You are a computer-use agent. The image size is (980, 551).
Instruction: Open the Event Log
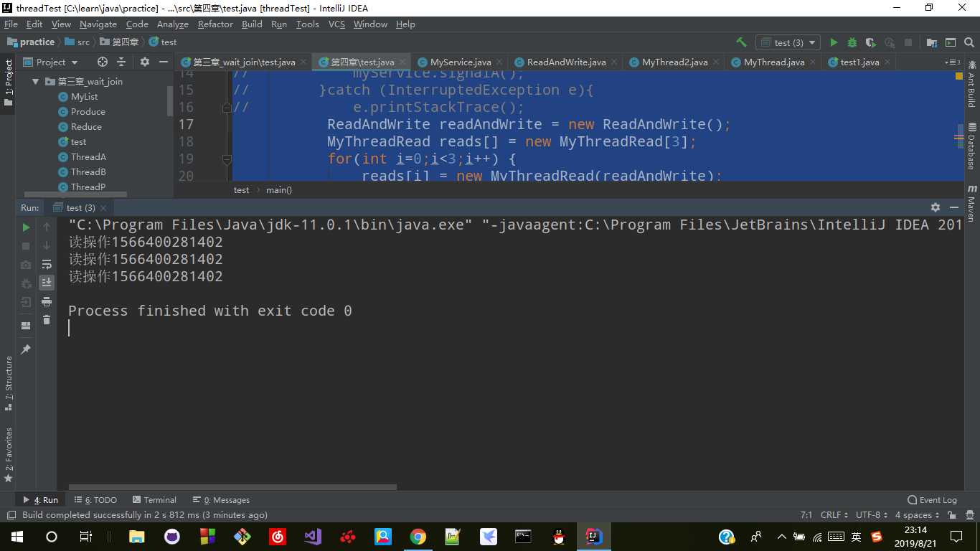click(x=932, y=500)
